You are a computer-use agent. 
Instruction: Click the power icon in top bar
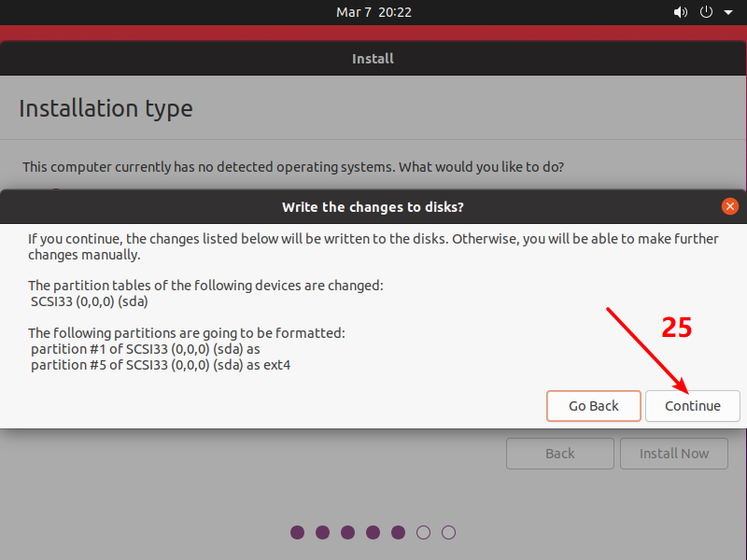tap(706, 13)
